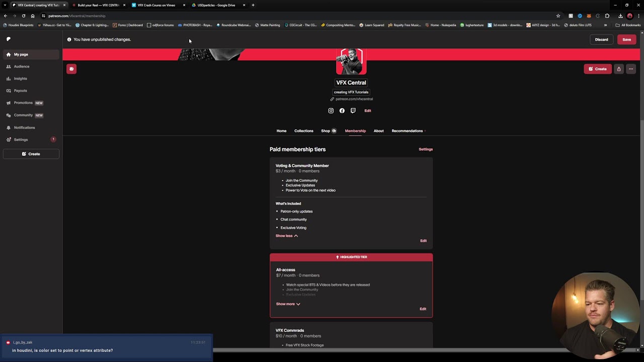Open the Twitch social link icon
The height and width of the screenshot is (362, 644).
[353, 111]
